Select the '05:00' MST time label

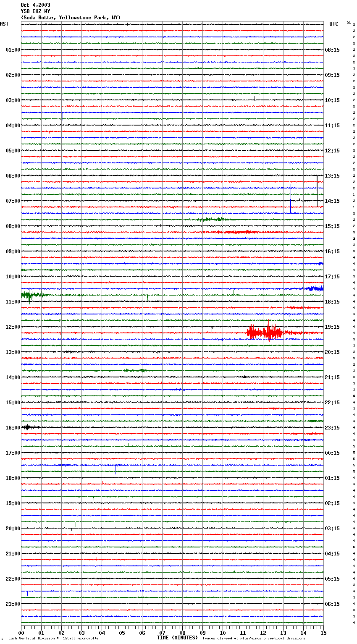13,151
